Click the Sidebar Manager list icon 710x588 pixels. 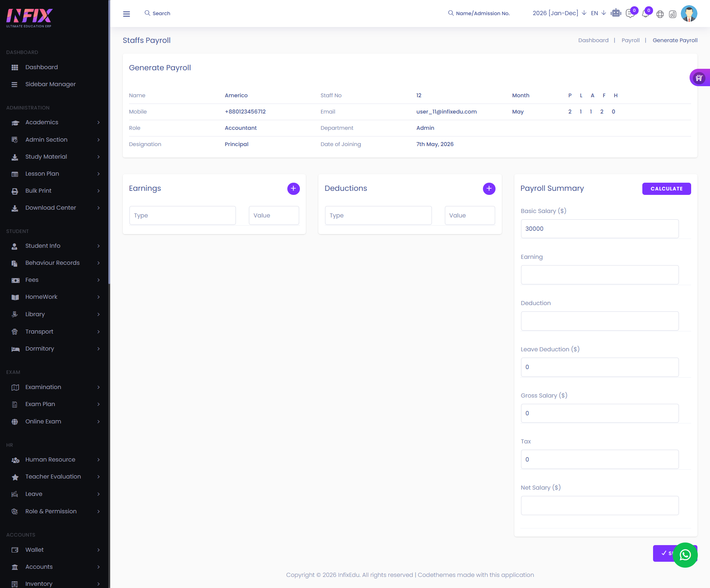pos(15,84)
